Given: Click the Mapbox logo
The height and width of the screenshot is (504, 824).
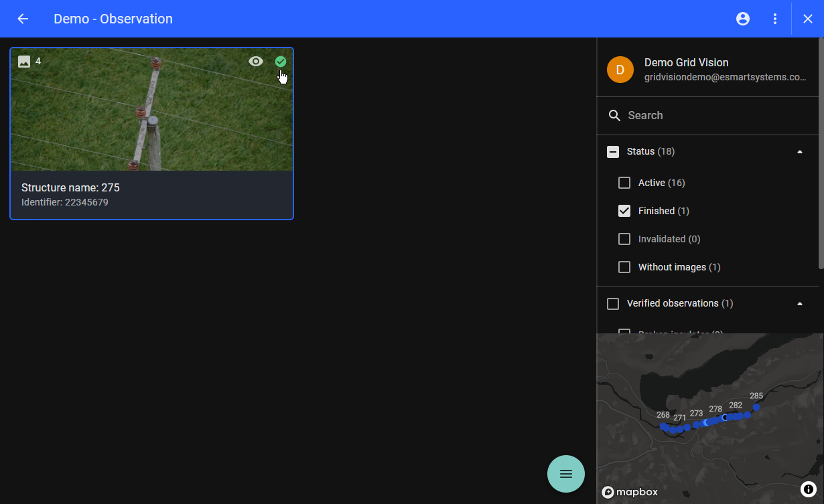Looking at the screenshot, I should point(630,492).
